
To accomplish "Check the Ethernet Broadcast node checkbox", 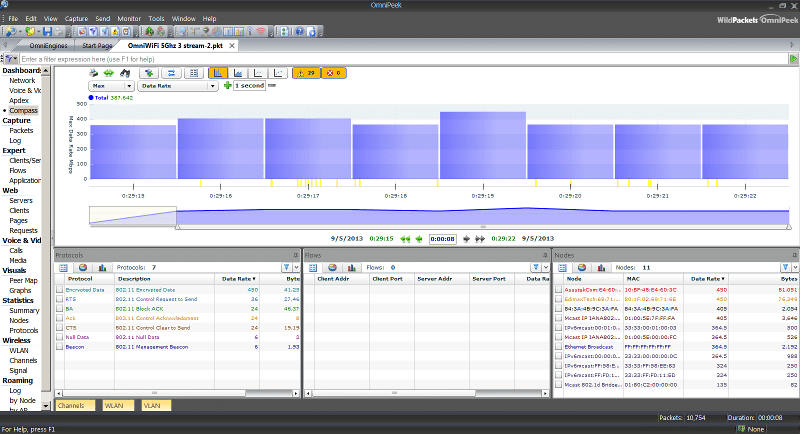I will click(x=559, y=347).
